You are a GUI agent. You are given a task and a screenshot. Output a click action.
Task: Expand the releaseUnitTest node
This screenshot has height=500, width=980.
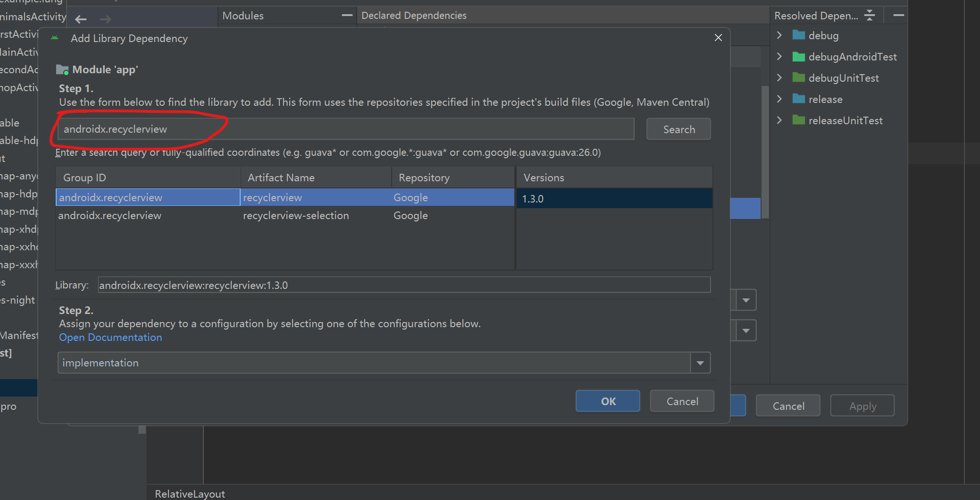(x=779, y=120)
